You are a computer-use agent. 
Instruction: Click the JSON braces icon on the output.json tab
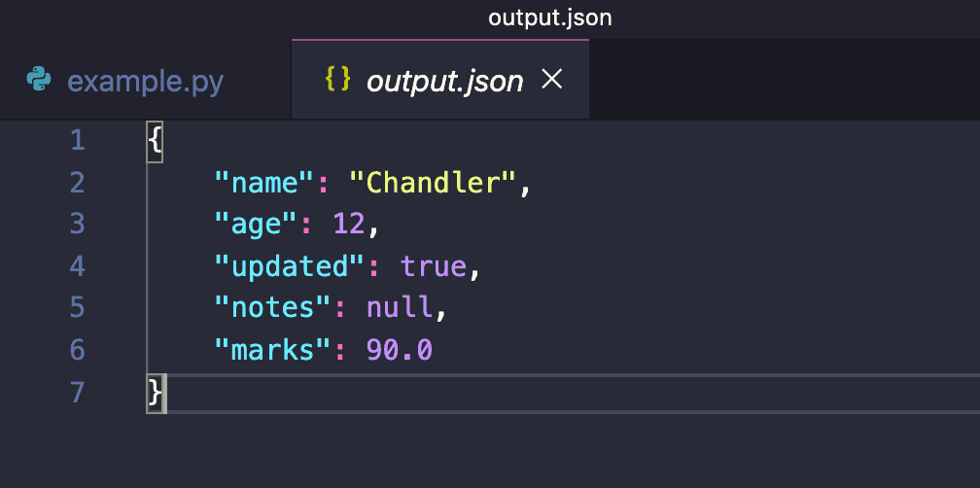[x=337, y=81]
